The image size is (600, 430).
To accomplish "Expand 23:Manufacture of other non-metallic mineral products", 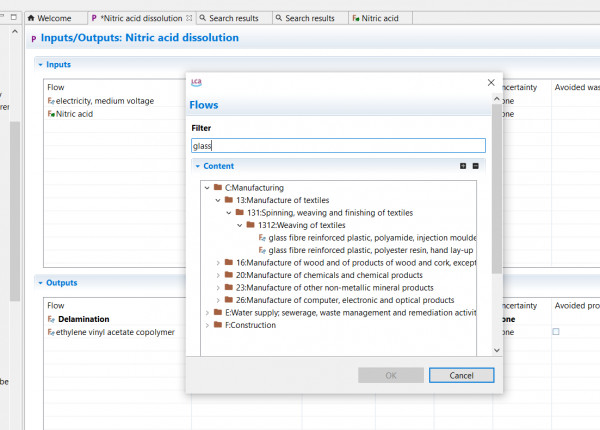I will point(218,287).
